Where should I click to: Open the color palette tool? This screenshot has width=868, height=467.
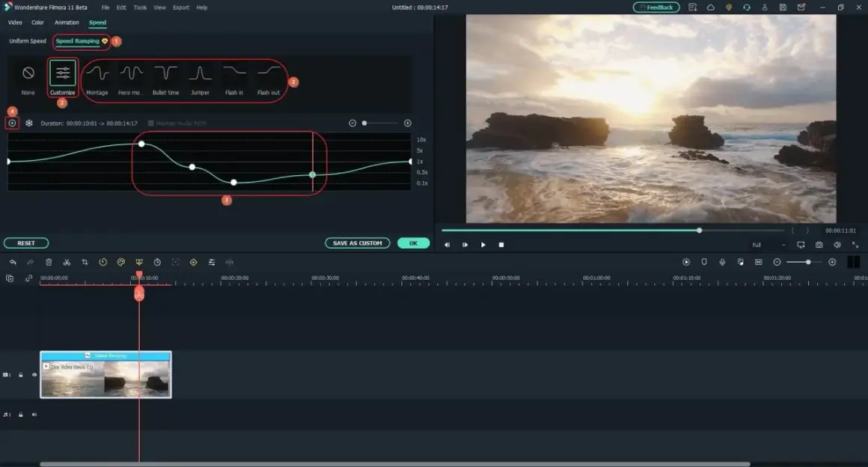[120, 262]
